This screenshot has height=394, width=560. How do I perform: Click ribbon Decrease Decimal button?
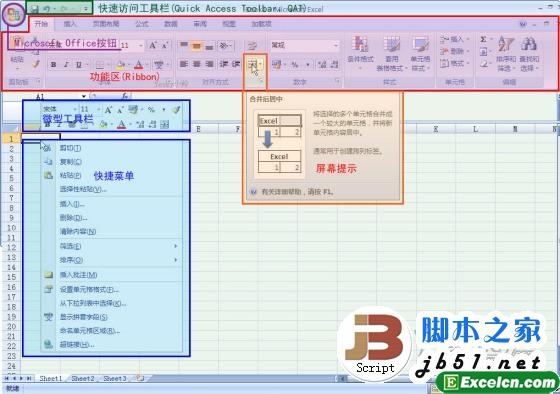(334, 65)
